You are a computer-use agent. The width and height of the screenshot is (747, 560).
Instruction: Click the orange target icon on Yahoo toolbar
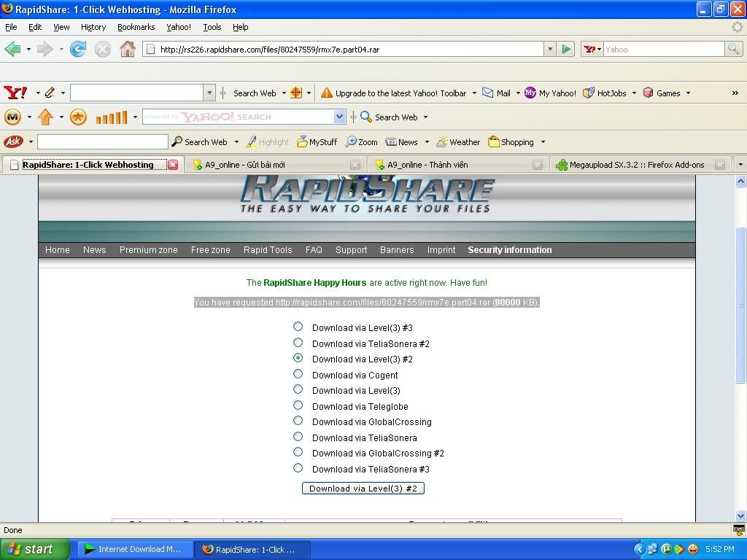pyautogui.click(x=296, y=93)
